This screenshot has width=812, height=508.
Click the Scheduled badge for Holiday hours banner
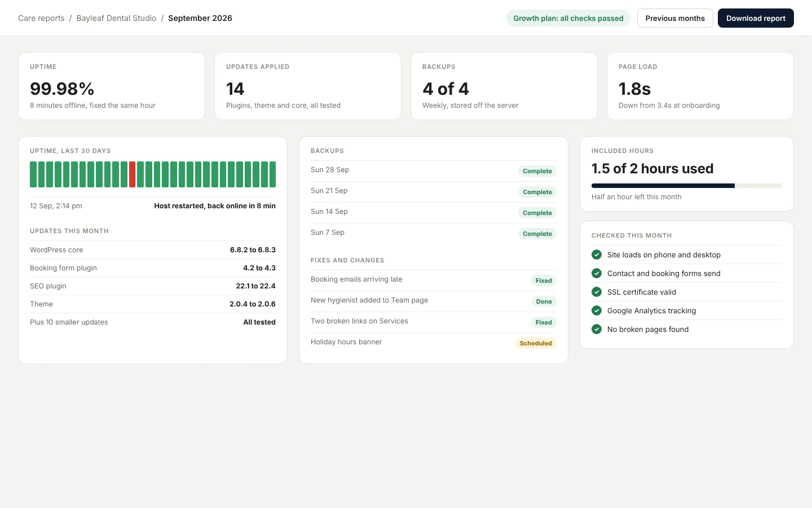(x=536, y=343)
